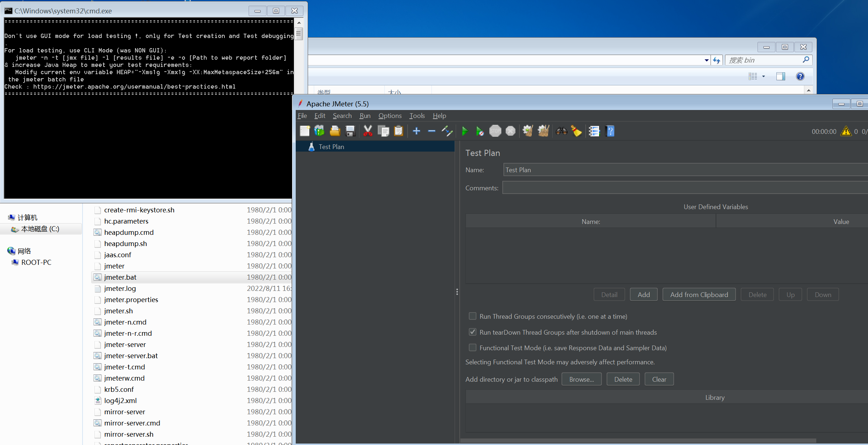Click the Shutdown round X icon
This screenshot has width=868, height=445.
point(510,131)
